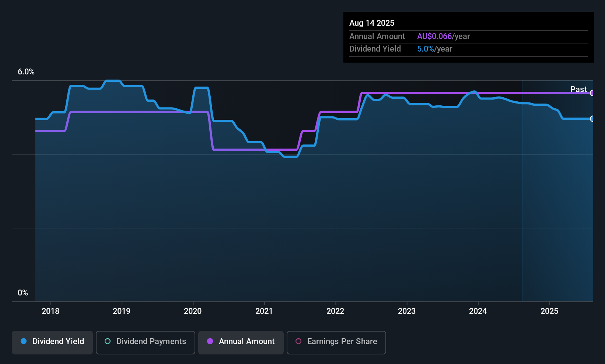This screenshot has height=364, width=605.
Task: Click the 2023 x-axis label
Action: [407, 311]
